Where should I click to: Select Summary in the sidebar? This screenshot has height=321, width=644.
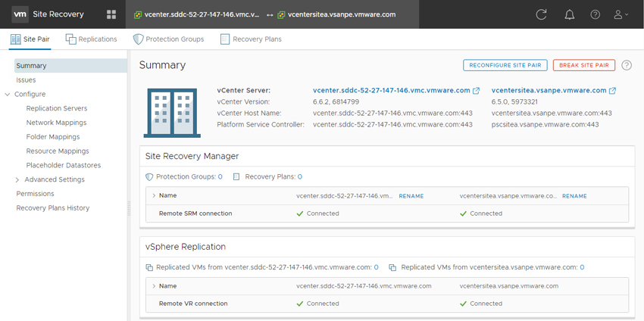(70, 66)
